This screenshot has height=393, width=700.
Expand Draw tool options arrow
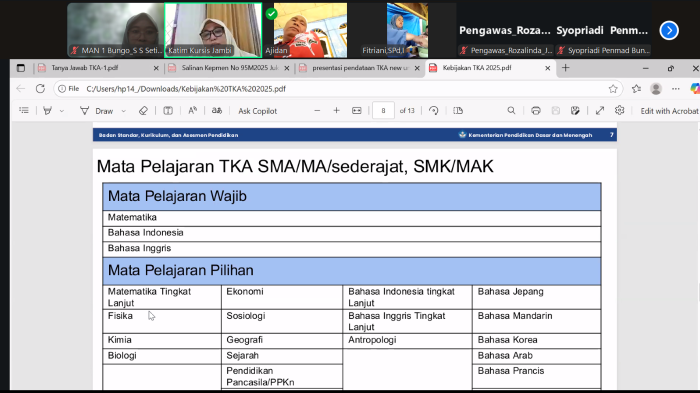124,111
